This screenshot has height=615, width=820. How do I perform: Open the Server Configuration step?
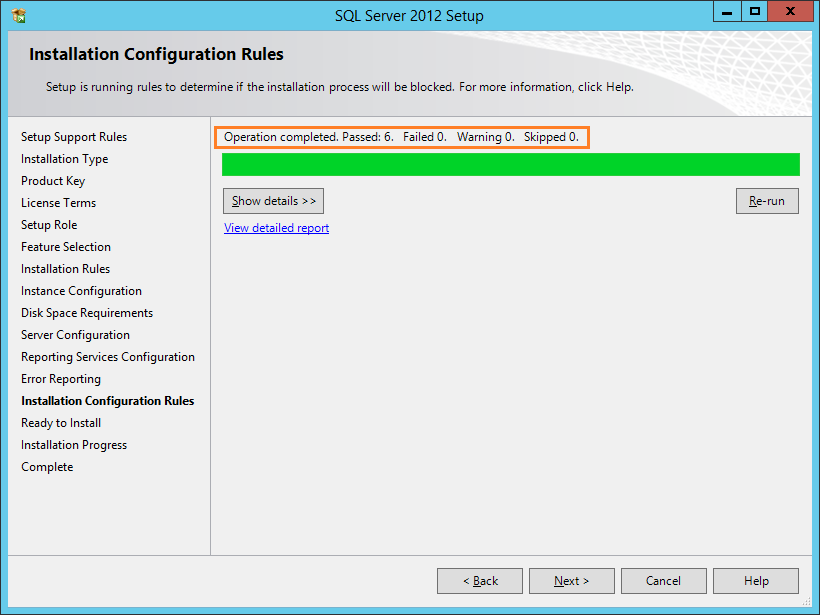click(x=75, y=335)
